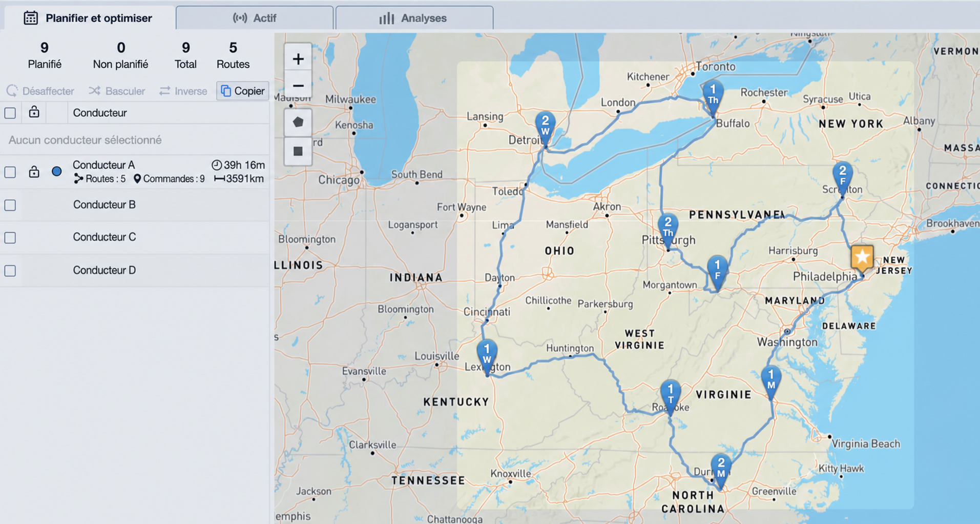Select the Conducteur B row
This screenshot has height=524, width=980.
[x=135, y=205]
